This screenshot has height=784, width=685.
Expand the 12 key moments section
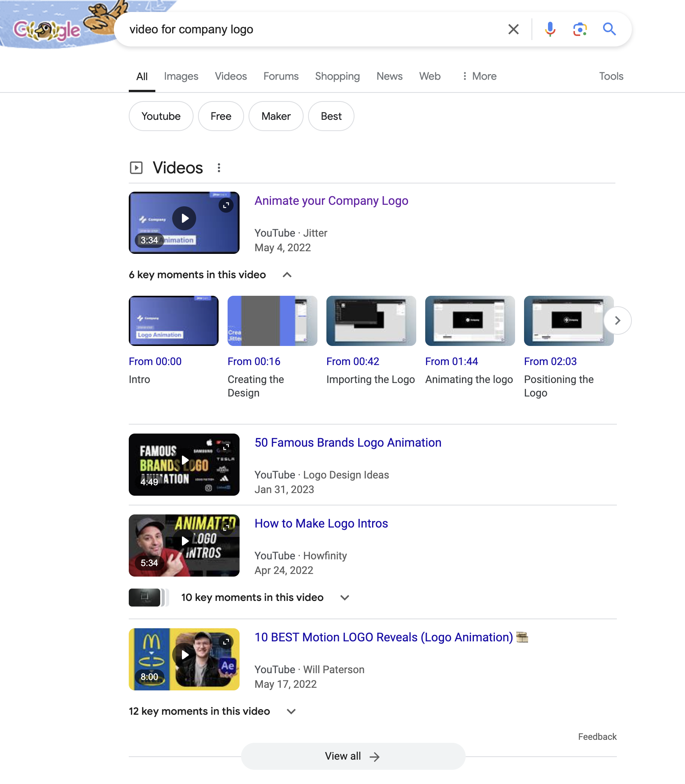tap(291, 711)
